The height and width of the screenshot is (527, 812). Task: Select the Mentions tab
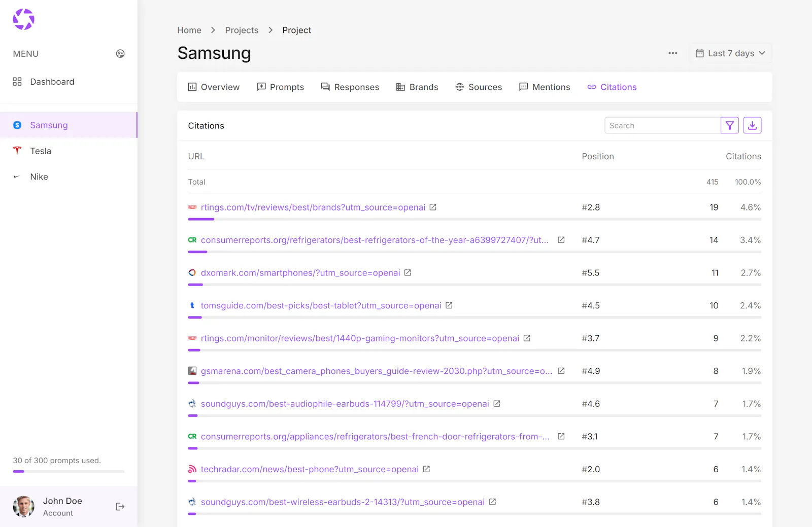[x=545, y=87]
